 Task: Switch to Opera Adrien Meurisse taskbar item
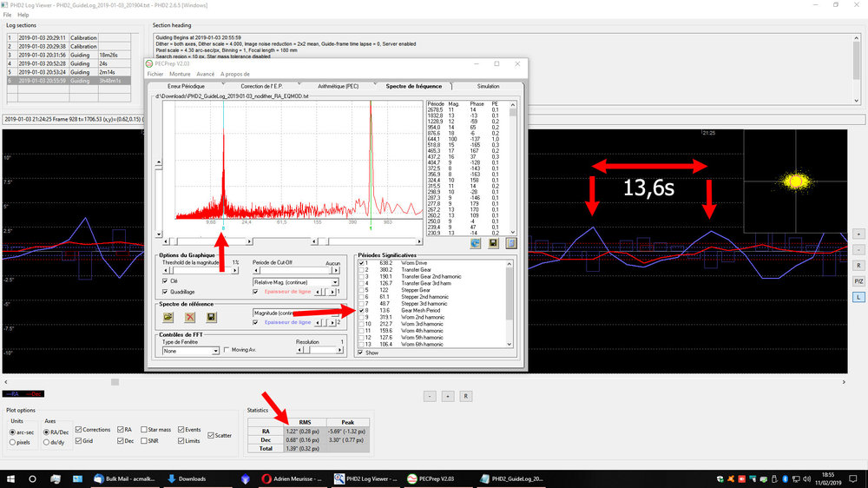pyautogui.click(x=292, y=478)
